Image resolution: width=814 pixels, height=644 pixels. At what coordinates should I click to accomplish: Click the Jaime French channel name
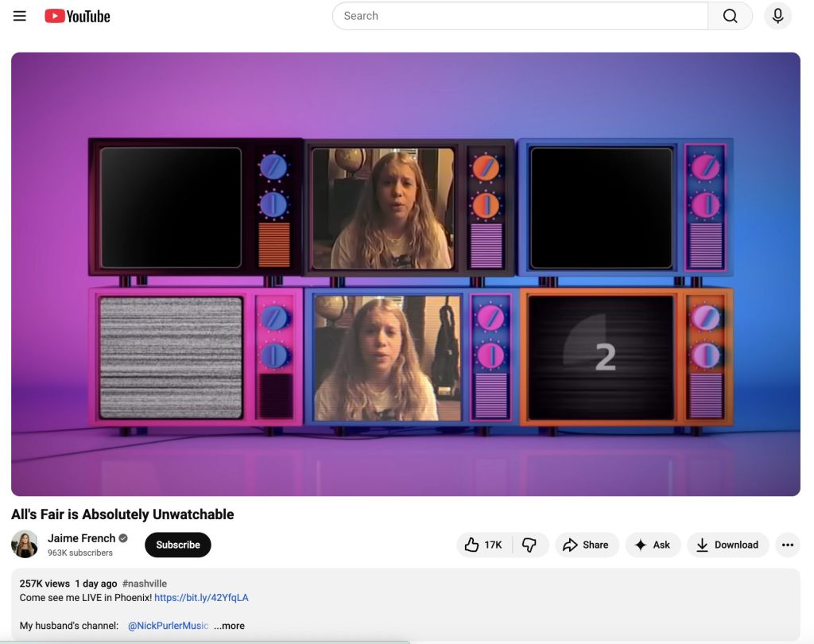click(82, 537)
